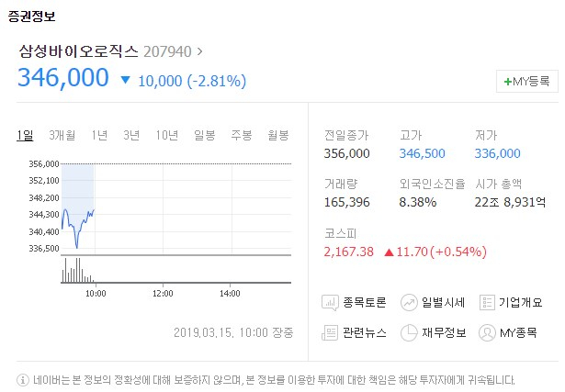Switch chart to 1년 period
The height and width of the screenshot is (392, 565).
(99, 136)
